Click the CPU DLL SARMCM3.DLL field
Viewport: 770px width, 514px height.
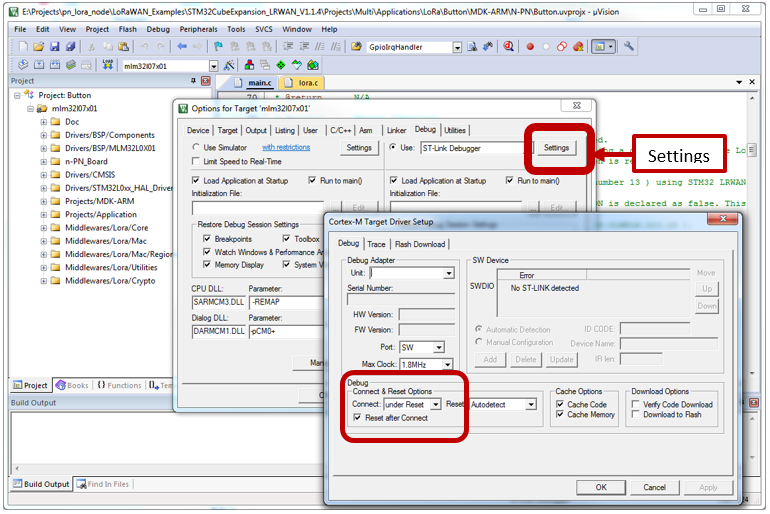pos(218,302)
